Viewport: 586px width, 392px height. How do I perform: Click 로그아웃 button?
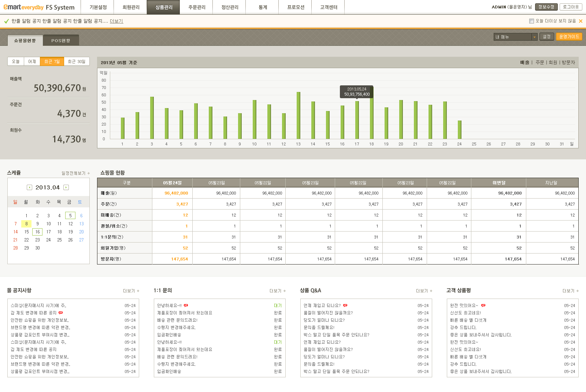(x=571, y=7)
